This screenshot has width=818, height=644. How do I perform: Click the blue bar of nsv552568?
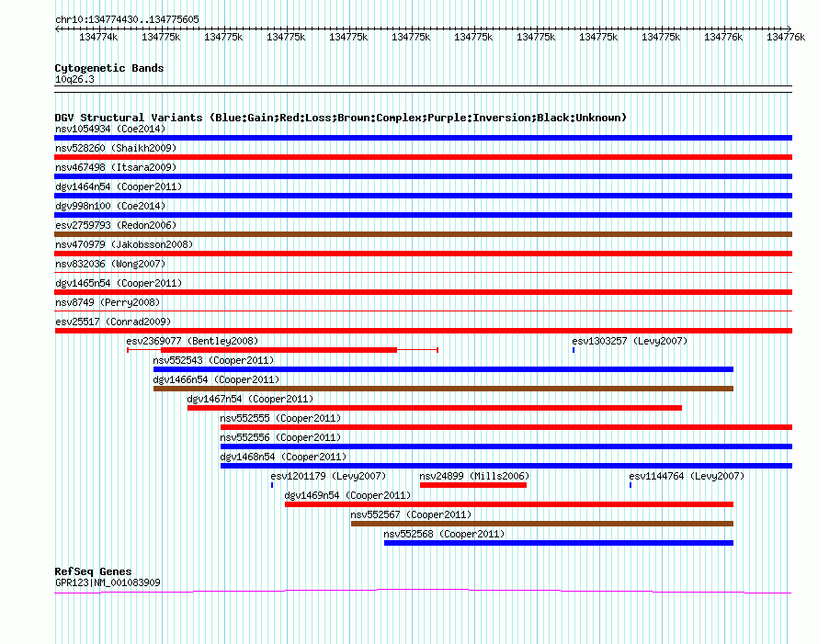559,543
